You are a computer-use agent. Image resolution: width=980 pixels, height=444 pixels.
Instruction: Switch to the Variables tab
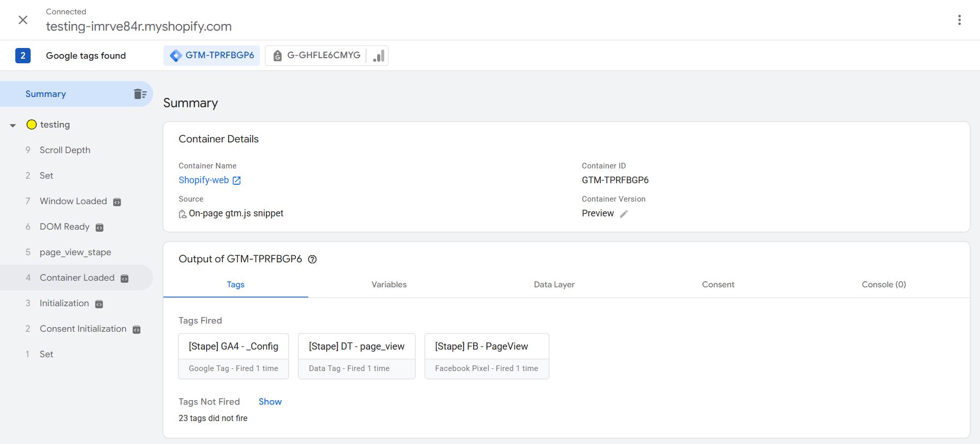point(389,285)
